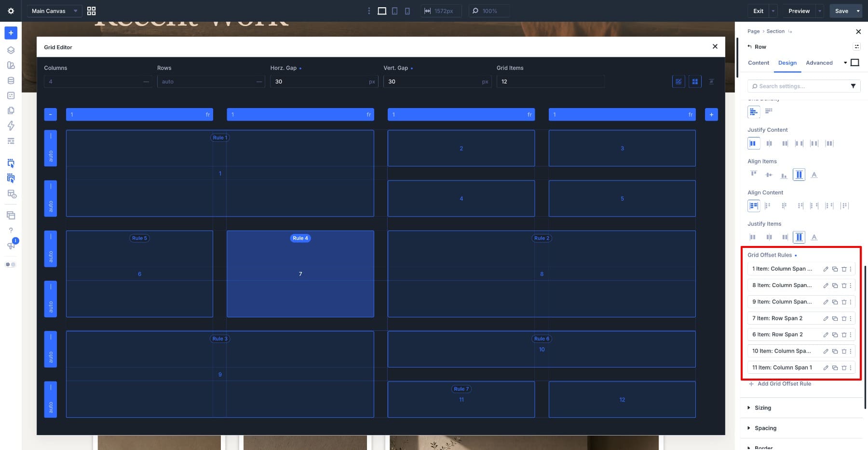Click the Grid Items input showing 12
This screenshot has height=450, width=868.
(550, 82)
